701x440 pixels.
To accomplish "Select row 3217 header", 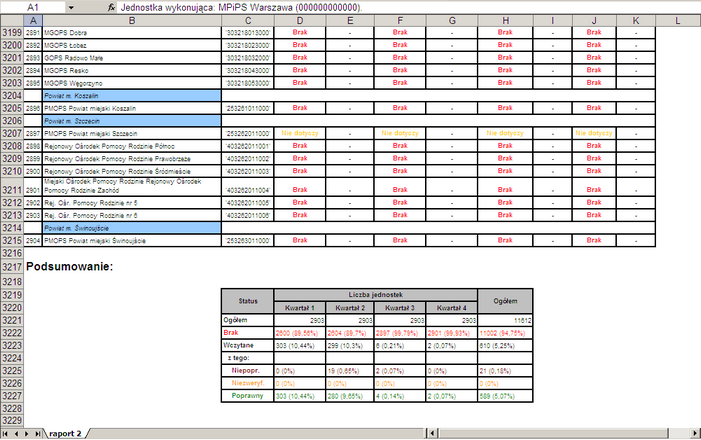I will point(11,267).
